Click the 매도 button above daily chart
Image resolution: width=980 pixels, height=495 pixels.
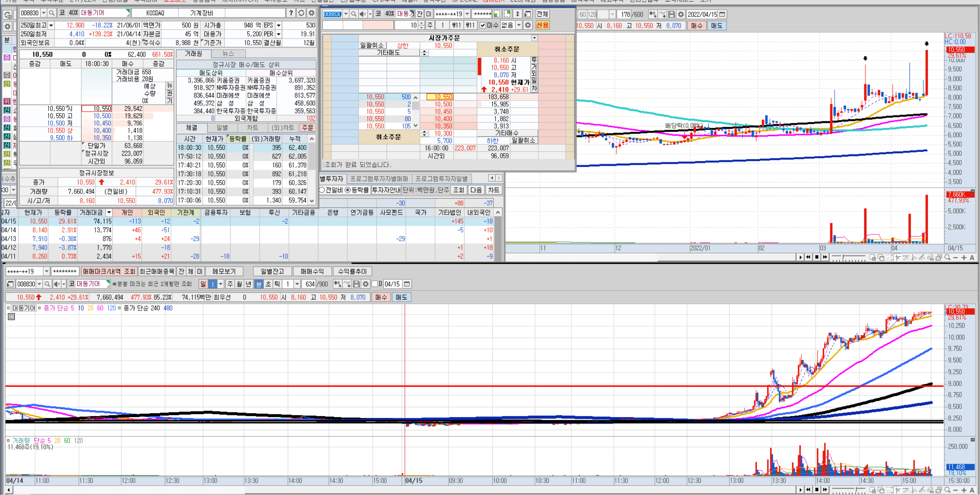tap(716, 26)
